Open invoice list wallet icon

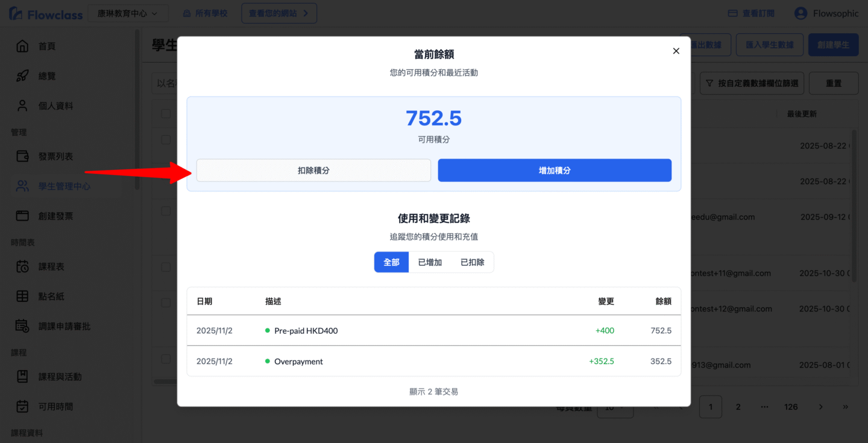[22, 156]
